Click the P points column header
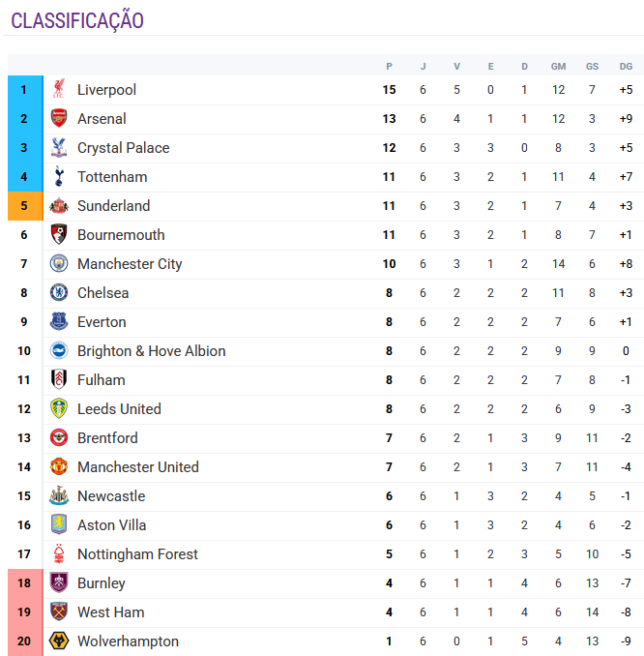The image size is (644, 656). point(389,66)
